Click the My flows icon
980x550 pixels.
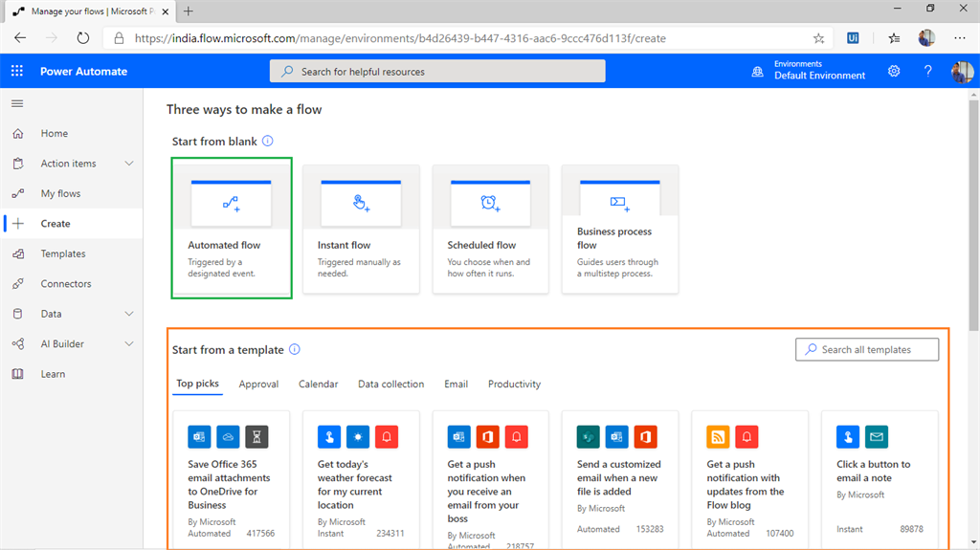tap(18, 193)
